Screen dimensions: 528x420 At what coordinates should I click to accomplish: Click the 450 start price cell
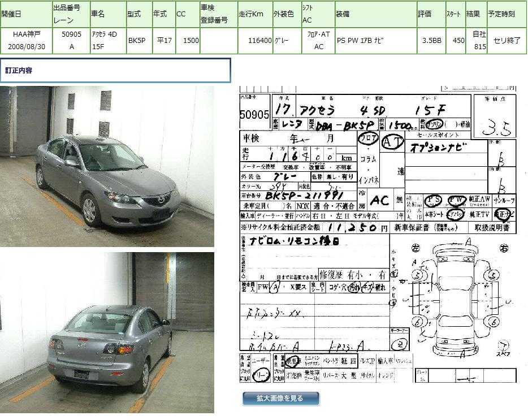pos(456,40)
